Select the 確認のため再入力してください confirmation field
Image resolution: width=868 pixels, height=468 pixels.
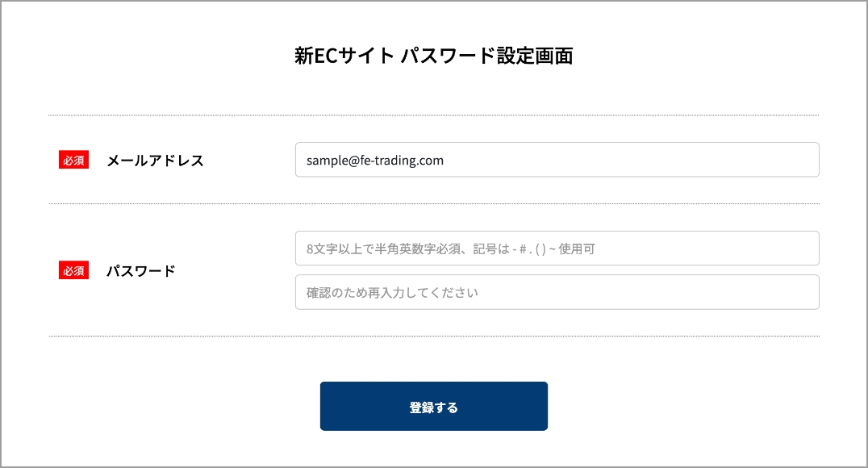pos(557,292)
